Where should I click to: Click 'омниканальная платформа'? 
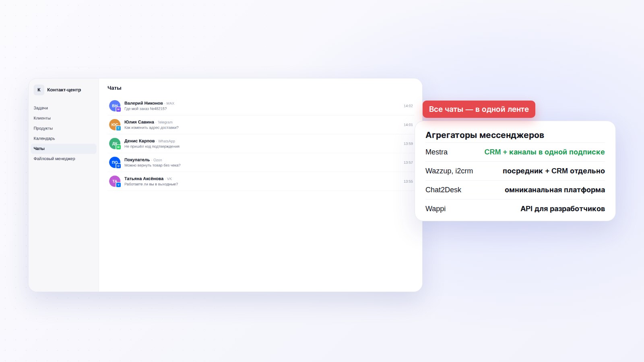click(555, 190)
